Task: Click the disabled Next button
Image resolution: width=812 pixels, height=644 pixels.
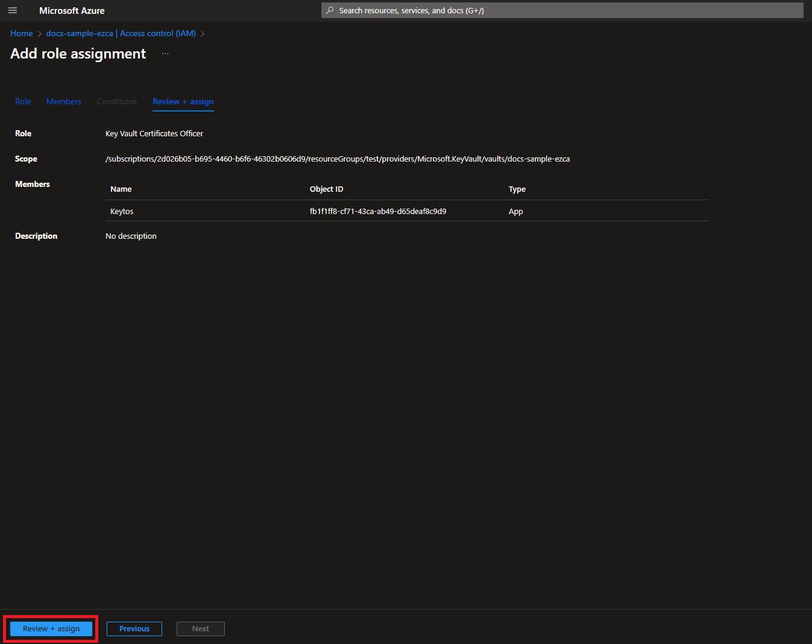Action: click(201, 628)
